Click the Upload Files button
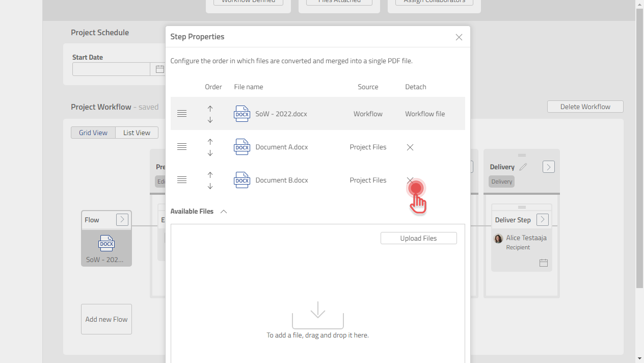The image size is (644, 363). (x=418, y=238)
